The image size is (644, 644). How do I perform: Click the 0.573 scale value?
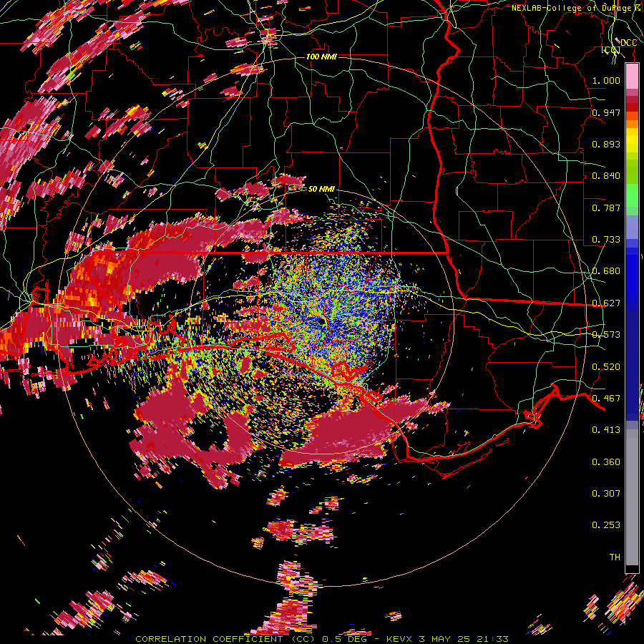[606, 335]
